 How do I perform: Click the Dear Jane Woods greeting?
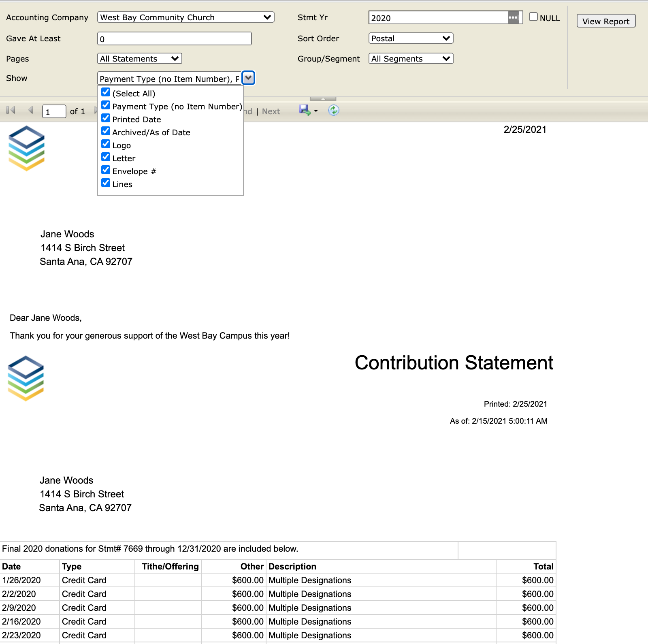46,318
